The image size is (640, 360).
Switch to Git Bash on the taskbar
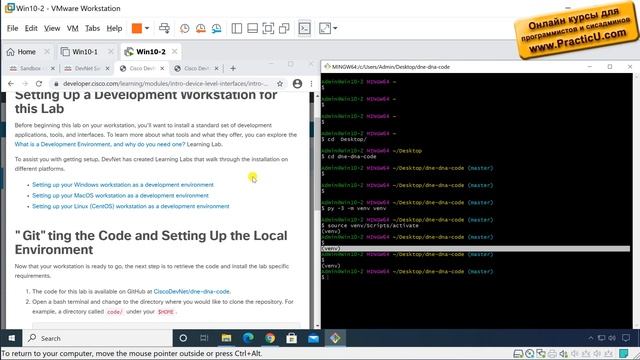click(335, 338)
